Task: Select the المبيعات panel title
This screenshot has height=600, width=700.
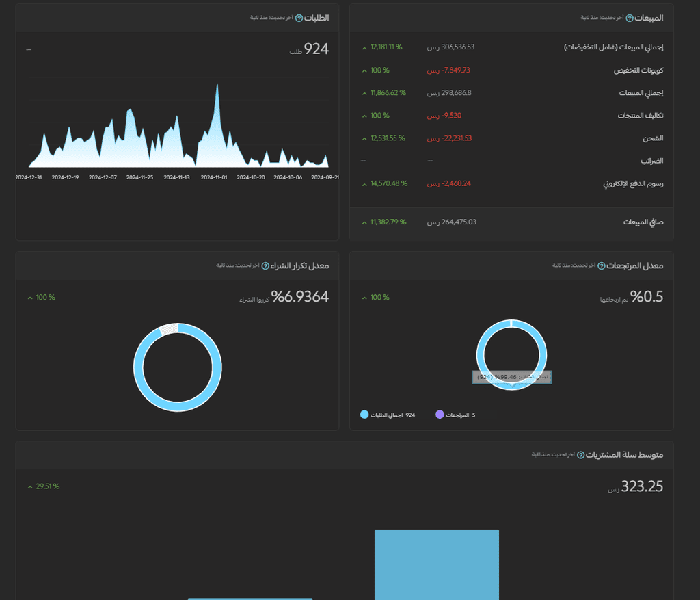Action: click(649, 18)
